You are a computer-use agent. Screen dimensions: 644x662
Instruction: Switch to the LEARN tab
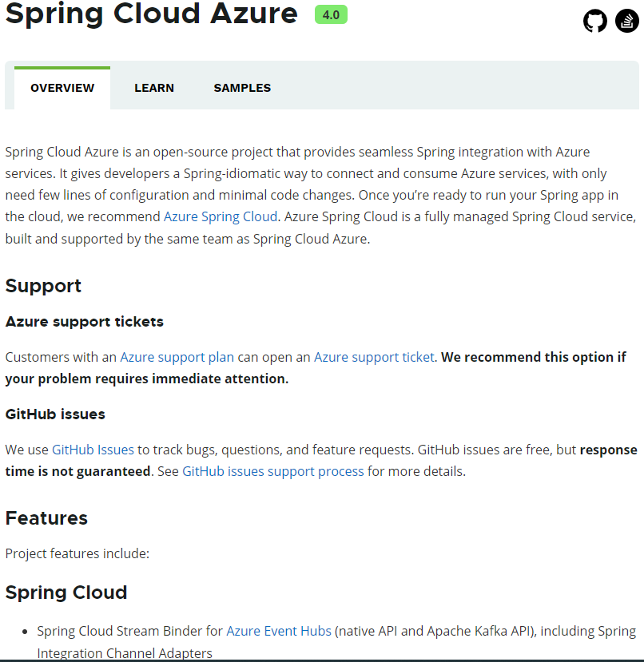coord(154,88)
